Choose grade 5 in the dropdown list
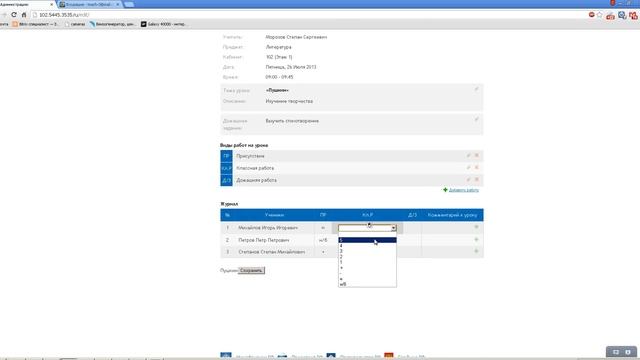640x360 pixels. 367,240
